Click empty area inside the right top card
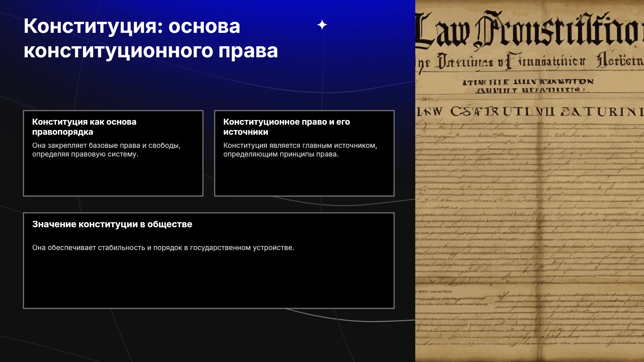The width and height of the screenshot is (644, 362). 304,178
